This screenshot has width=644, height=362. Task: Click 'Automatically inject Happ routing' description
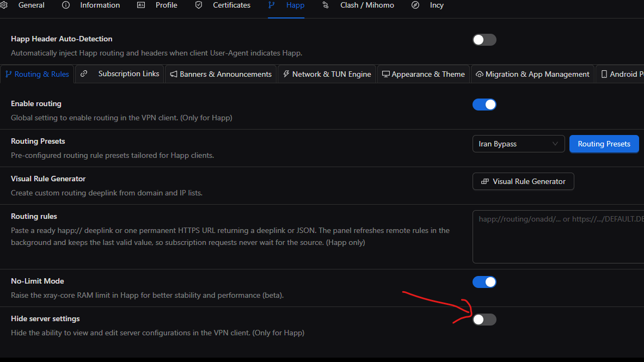156,53
